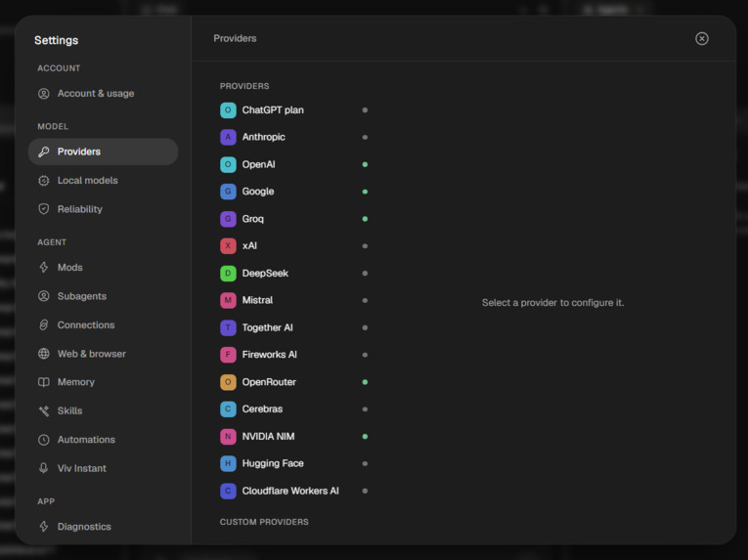
Task: Close the Settings dialog
Action: click(x=702, y=39)
